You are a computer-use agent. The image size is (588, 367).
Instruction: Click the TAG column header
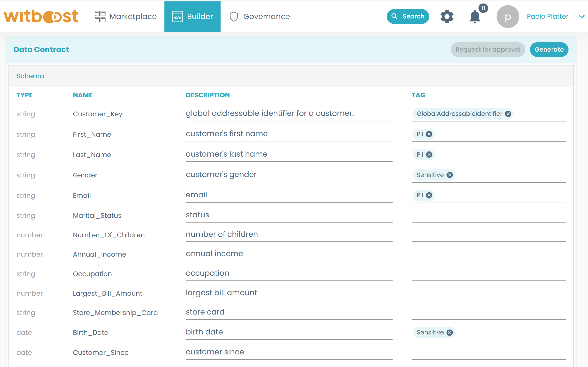pos(418,95)
